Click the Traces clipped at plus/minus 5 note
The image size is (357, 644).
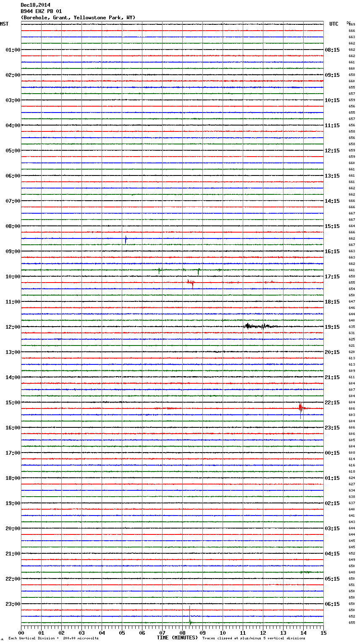point(254,638)
